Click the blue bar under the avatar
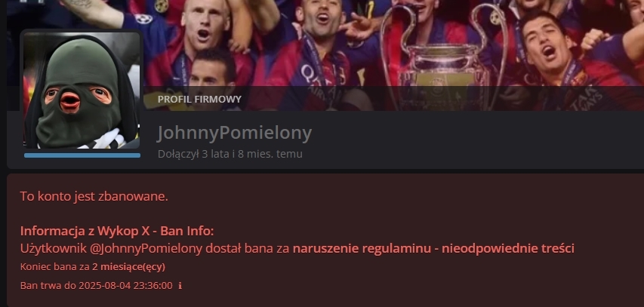The image size is (644, 307). pos(82,155)
